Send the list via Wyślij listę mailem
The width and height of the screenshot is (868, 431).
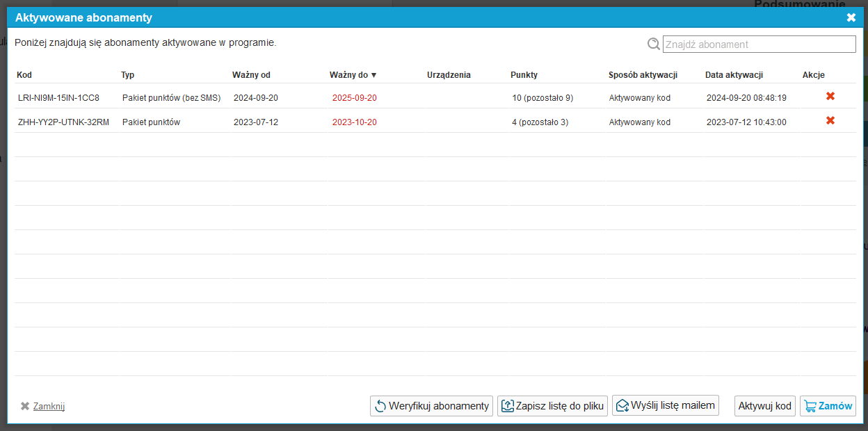(665, 405)
